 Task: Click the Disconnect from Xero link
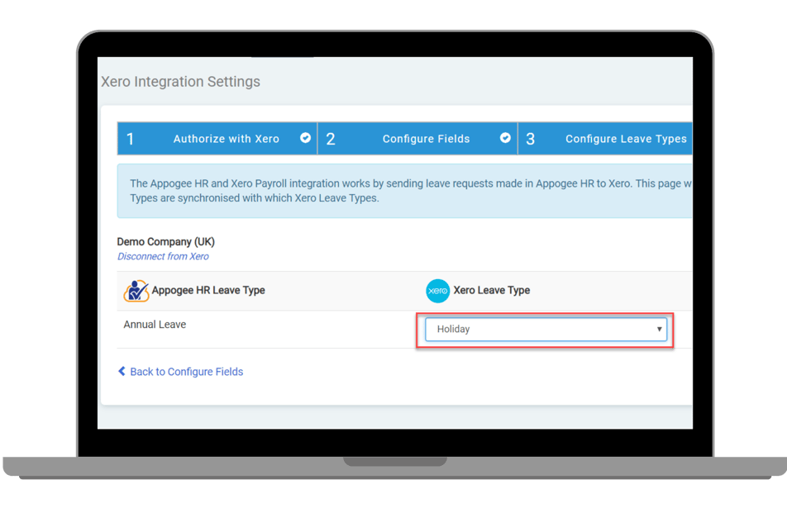point(163,256)
